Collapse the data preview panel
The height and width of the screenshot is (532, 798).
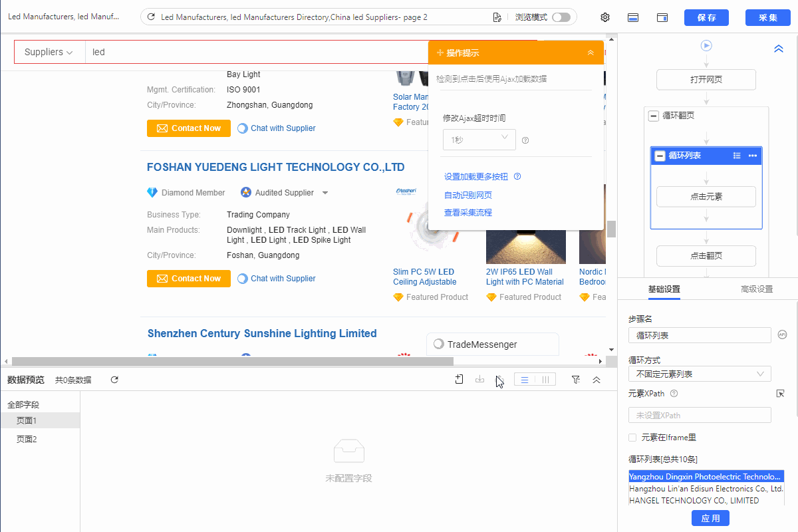tap(597, 380)
